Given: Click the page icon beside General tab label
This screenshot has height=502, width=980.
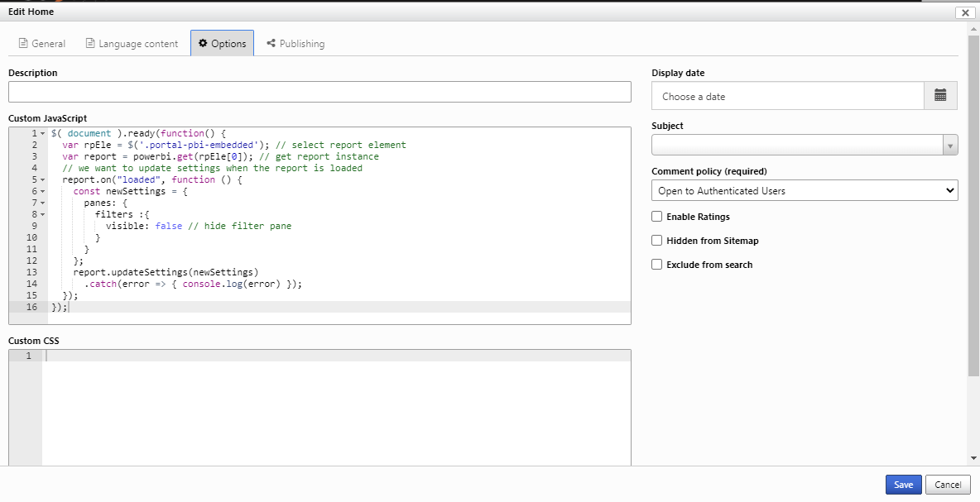Looking at the screenshot, I should [22, 43].
